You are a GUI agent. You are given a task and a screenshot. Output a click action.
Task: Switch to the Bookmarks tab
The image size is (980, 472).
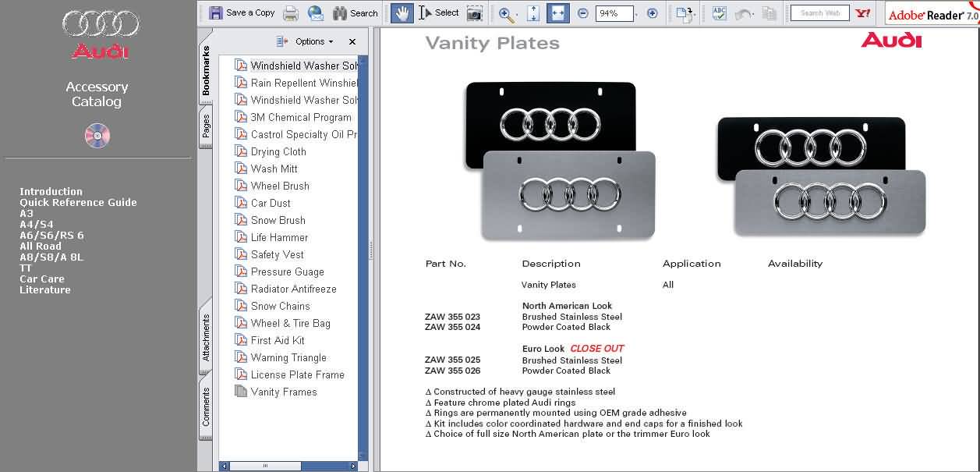206,70
